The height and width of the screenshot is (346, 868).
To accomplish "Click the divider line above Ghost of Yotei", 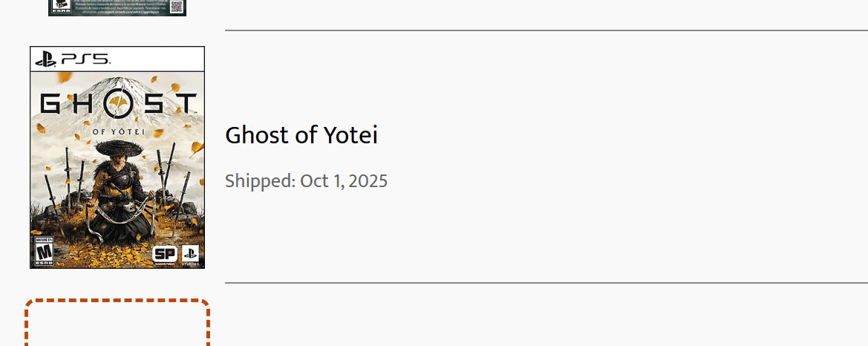I will (546, 30).
